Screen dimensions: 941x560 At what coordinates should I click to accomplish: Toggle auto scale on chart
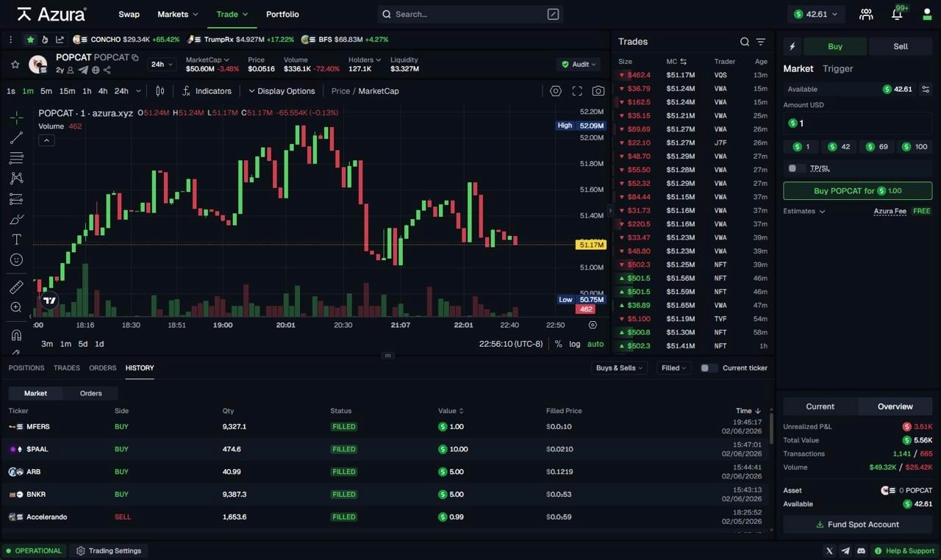click(x=595, y=344)
